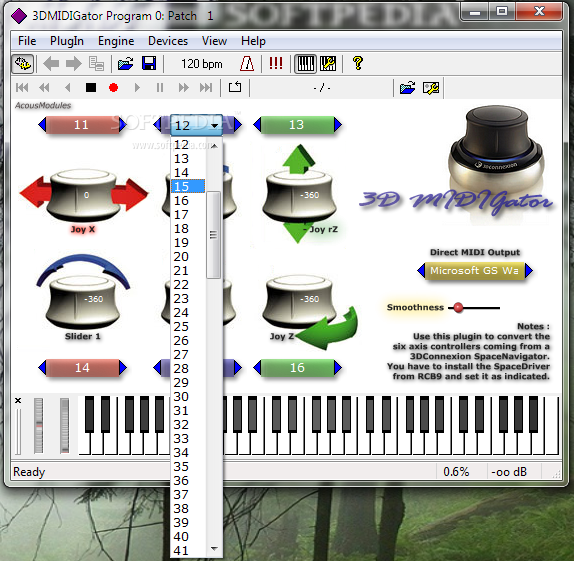Pick 24 from the dropdown list

(x=188, y=312)
